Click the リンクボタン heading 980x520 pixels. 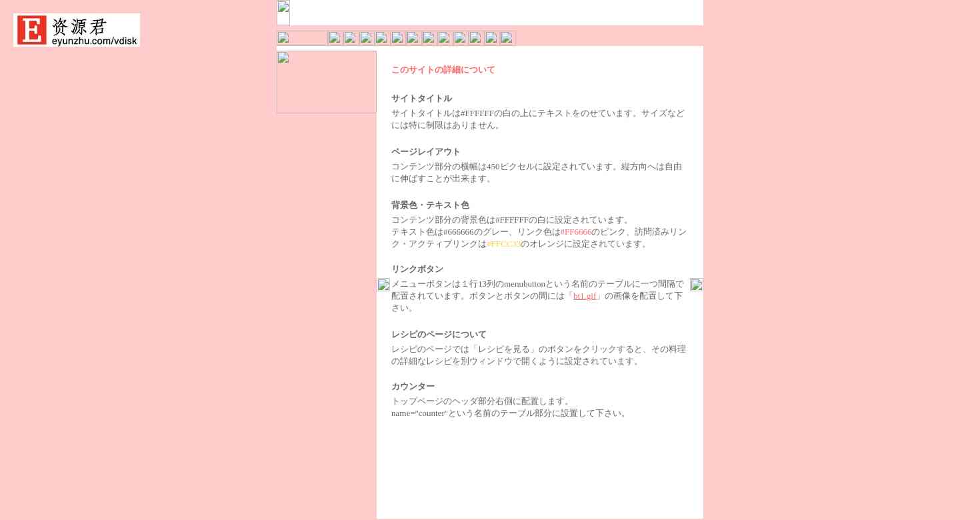tap(417, 269)
